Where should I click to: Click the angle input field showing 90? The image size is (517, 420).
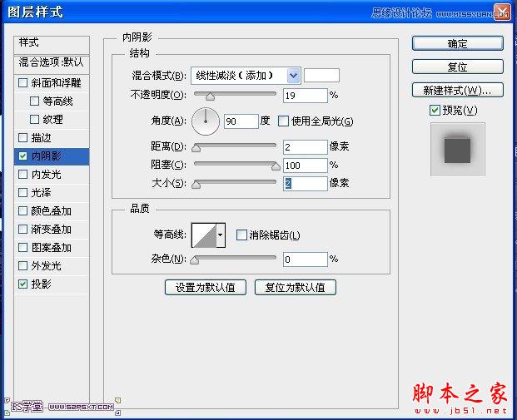tap(241, 121)
